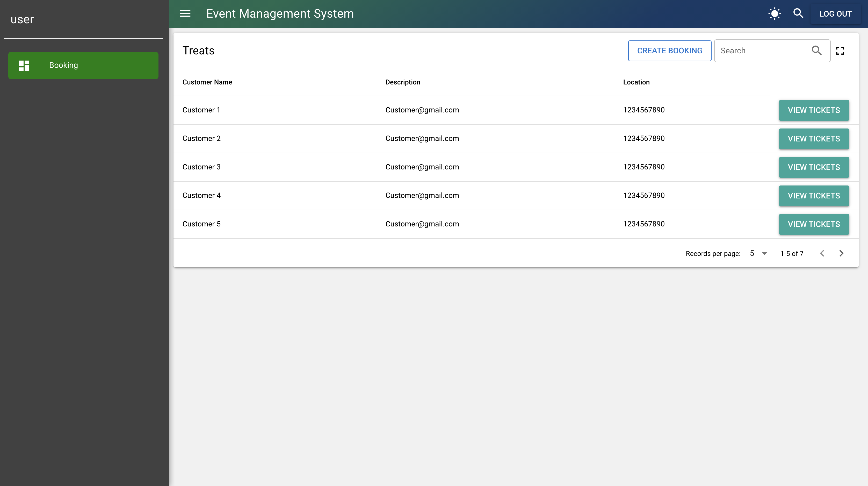Open the Event Management System title area

[280, 13]
